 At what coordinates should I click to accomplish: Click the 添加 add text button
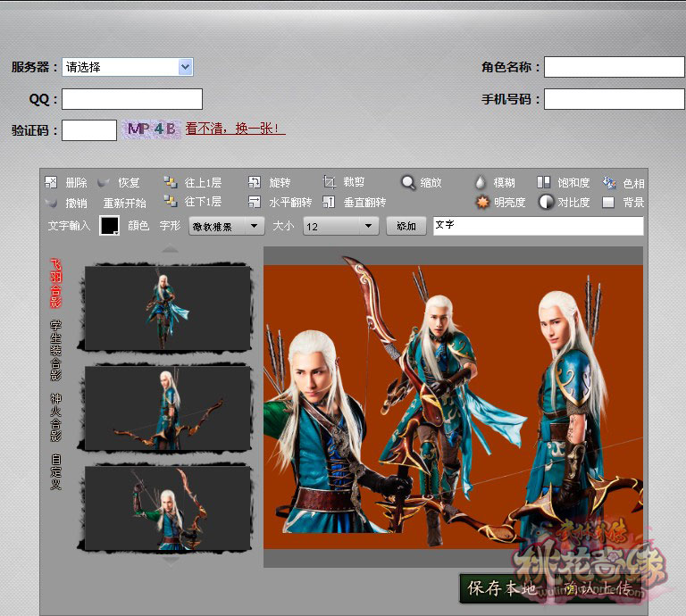click(x=406, y=226)
